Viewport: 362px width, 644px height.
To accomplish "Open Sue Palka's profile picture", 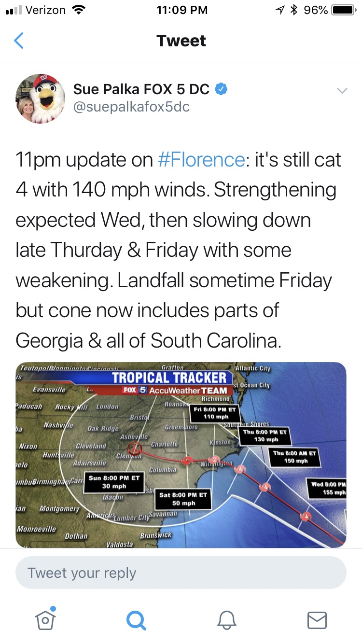I will (x=40, y=98).
